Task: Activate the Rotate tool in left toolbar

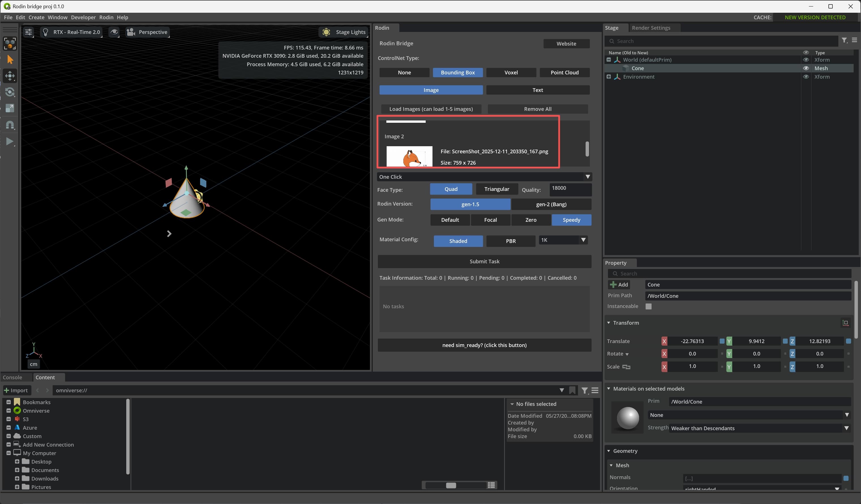Action: click(10, 92)
